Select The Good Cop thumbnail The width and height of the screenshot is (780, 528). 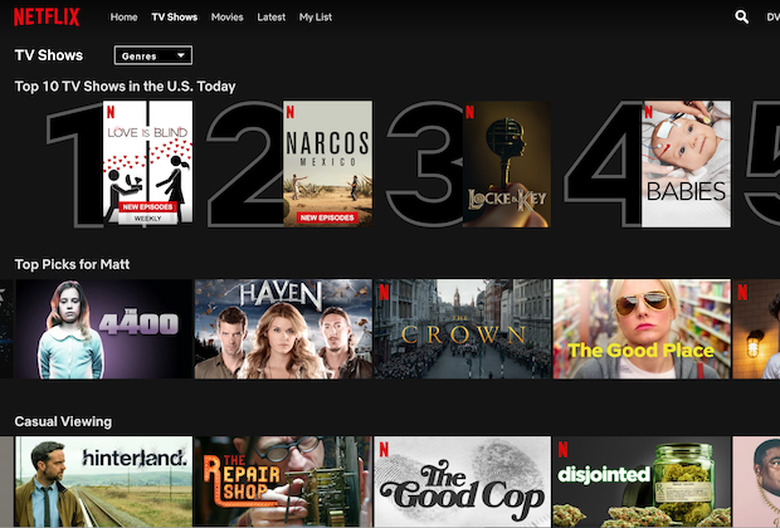462,482
